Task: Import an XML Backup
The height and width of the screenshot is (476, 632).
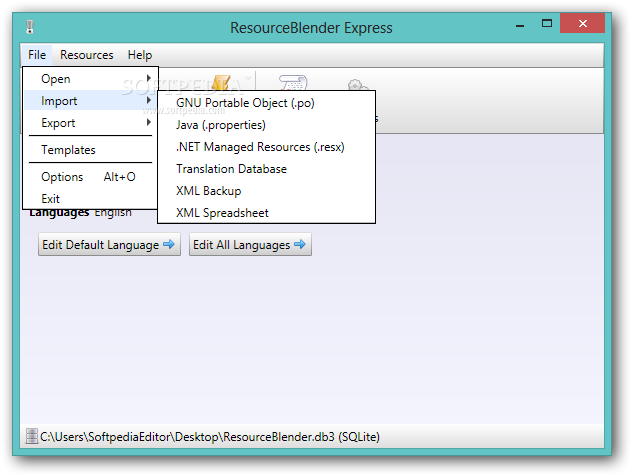Action: pos(266,191)
